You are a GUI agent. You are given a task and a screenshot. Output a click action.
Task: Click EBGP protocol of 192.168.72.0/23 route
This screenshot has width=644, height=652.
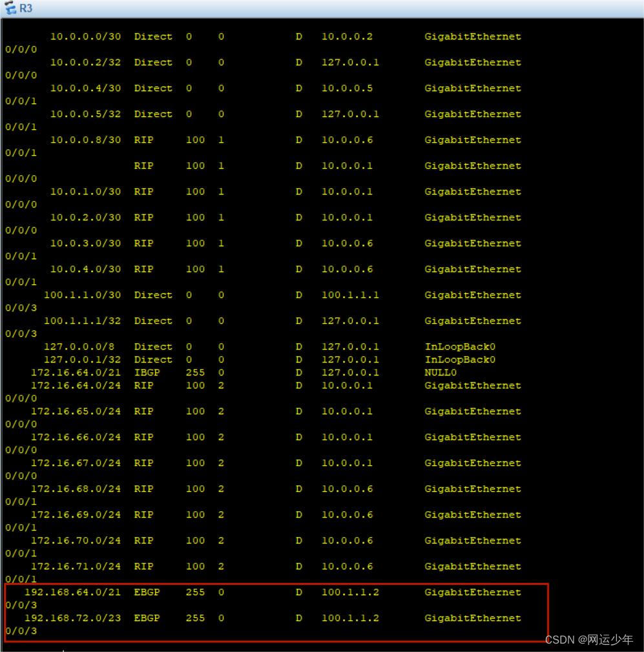coord(147,618)
